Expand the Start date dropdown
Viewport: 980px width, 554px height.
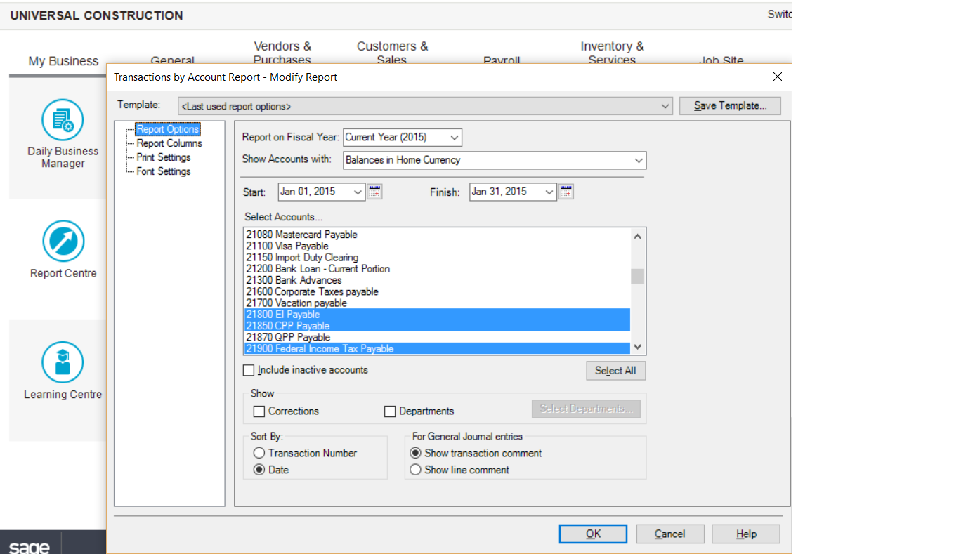pos(357,192)
